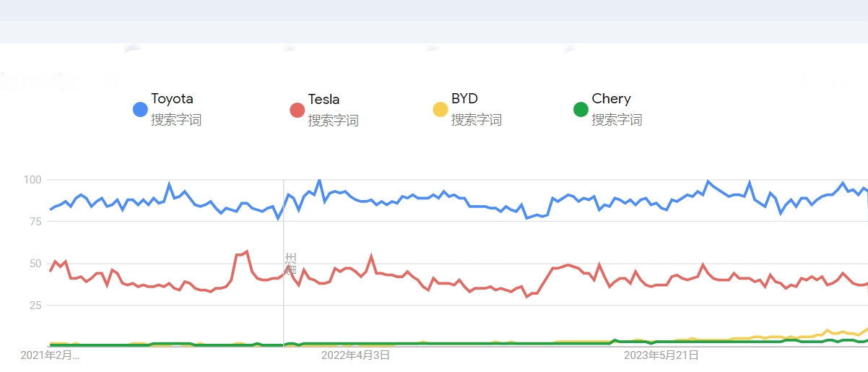Screen dimensions: 868x372
Task: Click 搜索字词 subtitle under Chery
Action: click(617, 120)
